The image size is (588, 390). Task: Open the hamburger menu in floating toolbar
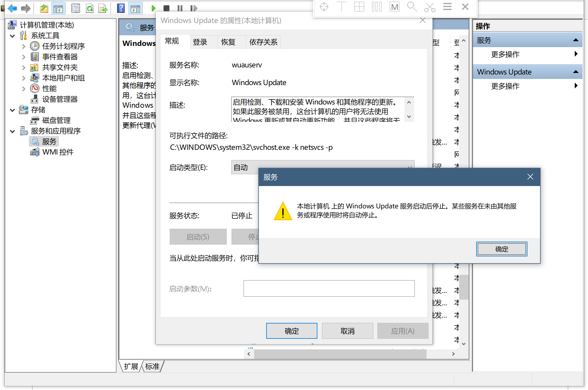point(447,6)
